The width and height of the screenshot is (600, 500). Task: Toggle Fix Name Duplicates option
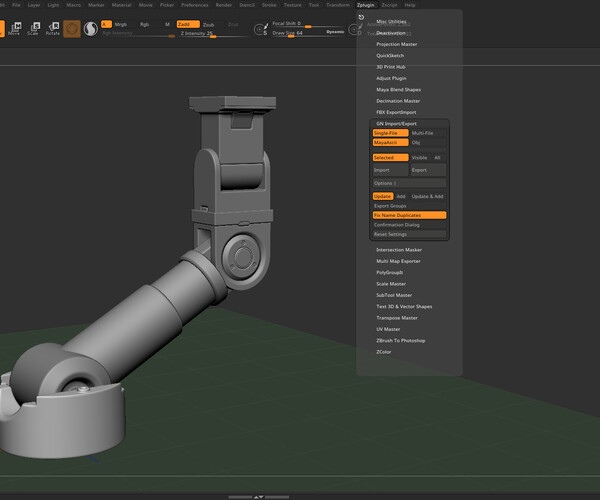409,215
